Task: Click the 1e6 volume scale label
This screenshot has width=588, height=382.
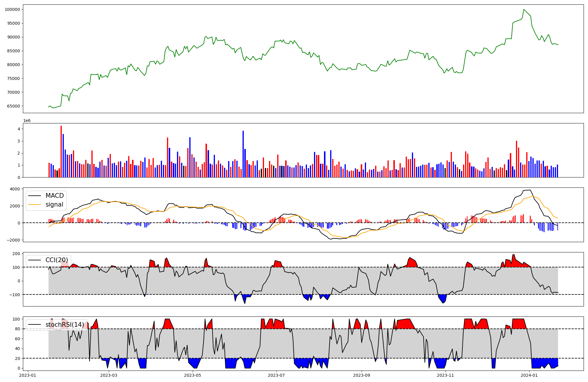Action: 27,121
